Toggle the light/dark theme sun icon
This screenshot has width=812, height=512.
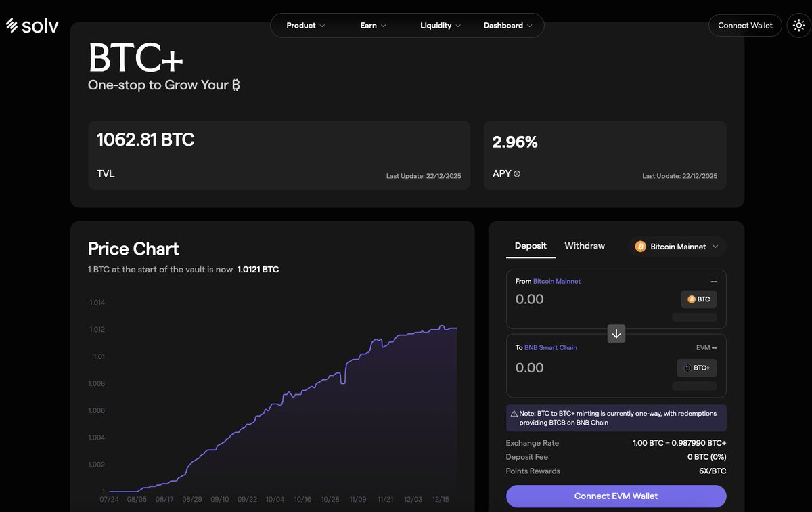(x=799, y=26)
